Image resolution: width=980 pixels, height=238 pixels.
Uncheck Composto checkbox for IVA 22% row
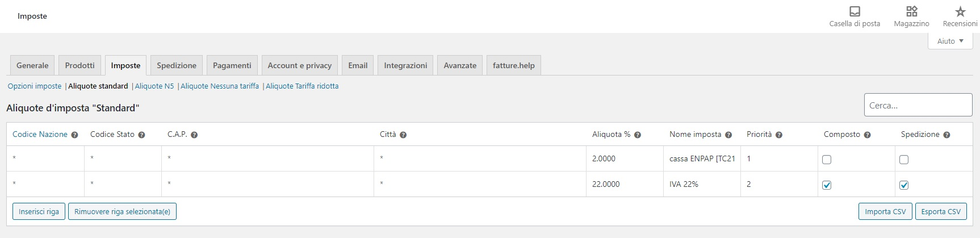click(x=827, y=185)
